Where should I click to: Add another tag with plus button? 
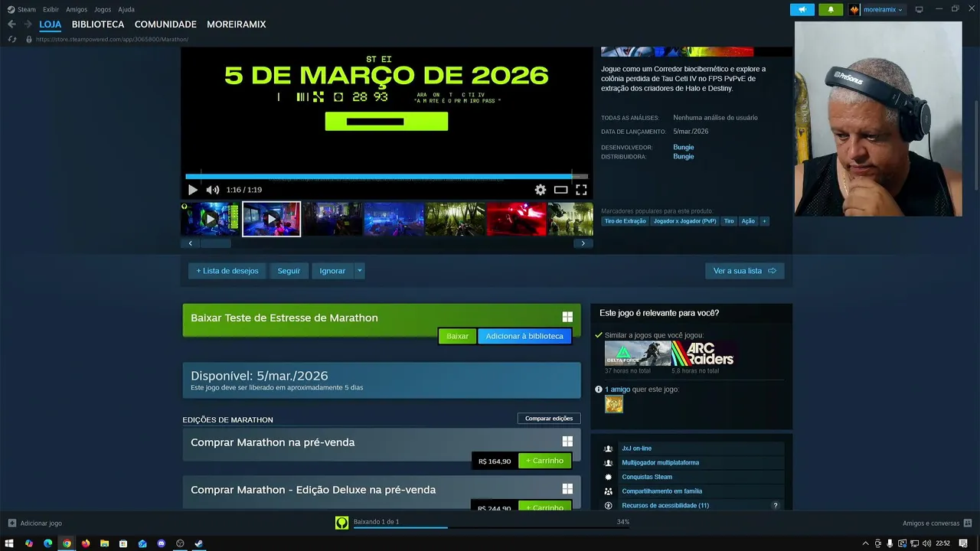(x=764, y=221)
